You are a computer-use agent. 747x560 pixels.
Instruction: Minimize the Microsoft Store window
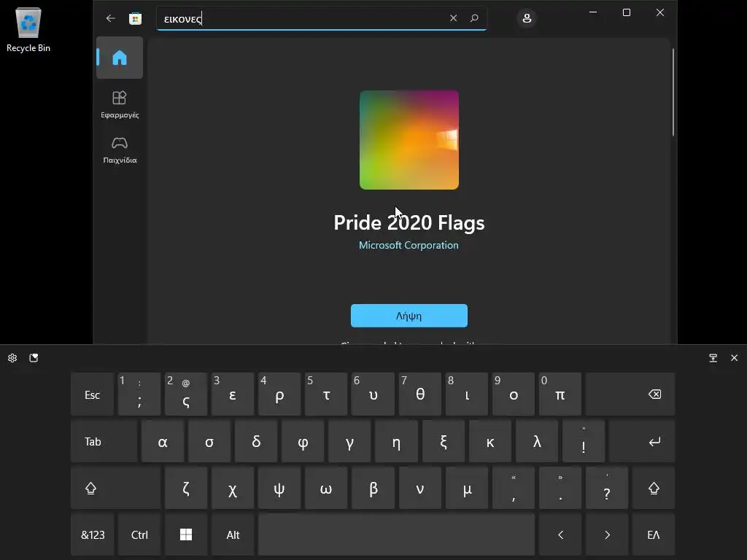(x=593, y=12)
